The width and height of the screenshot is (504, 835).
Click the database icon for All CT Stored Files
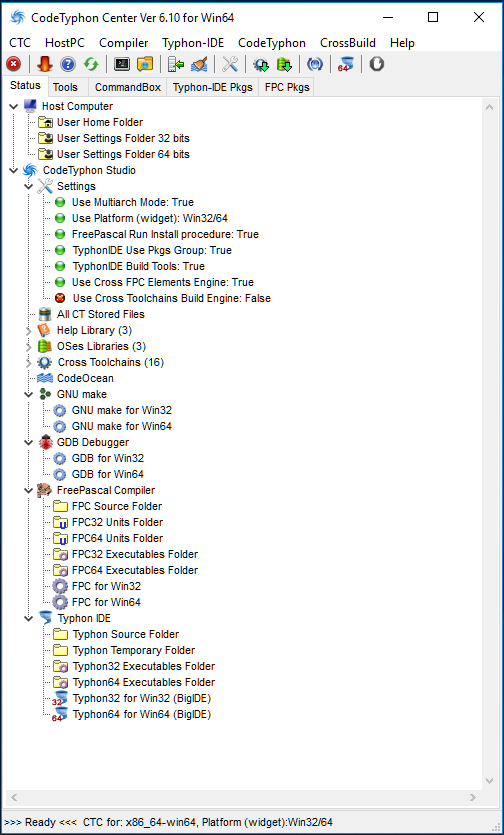coord(45,314)
